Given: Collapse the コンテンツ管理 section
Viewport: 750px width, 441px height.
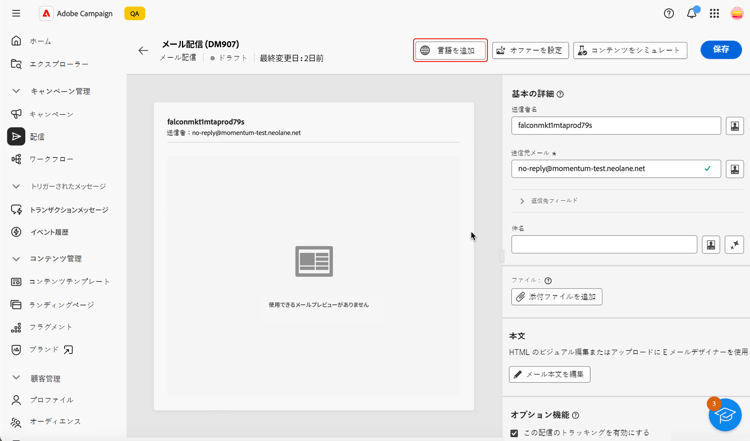Looking at the screenshot, I should click(x=16, y=259).
